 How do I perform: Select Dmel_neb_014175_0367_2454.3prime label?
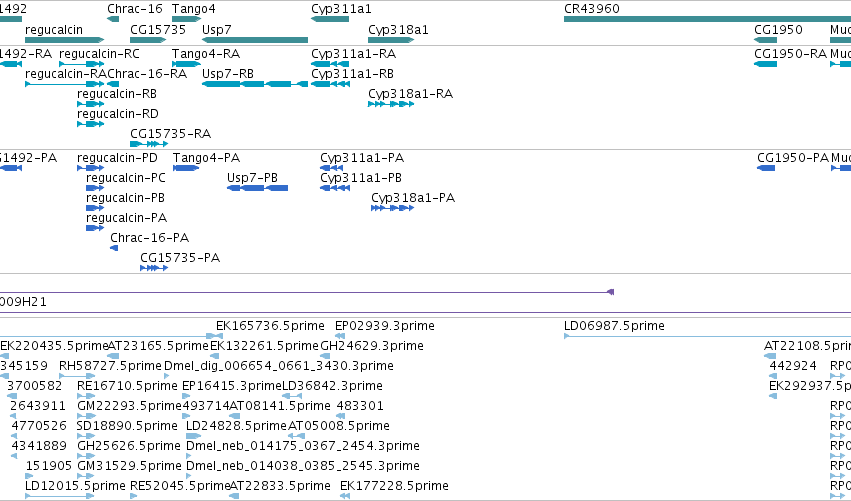tap(303, 446)
